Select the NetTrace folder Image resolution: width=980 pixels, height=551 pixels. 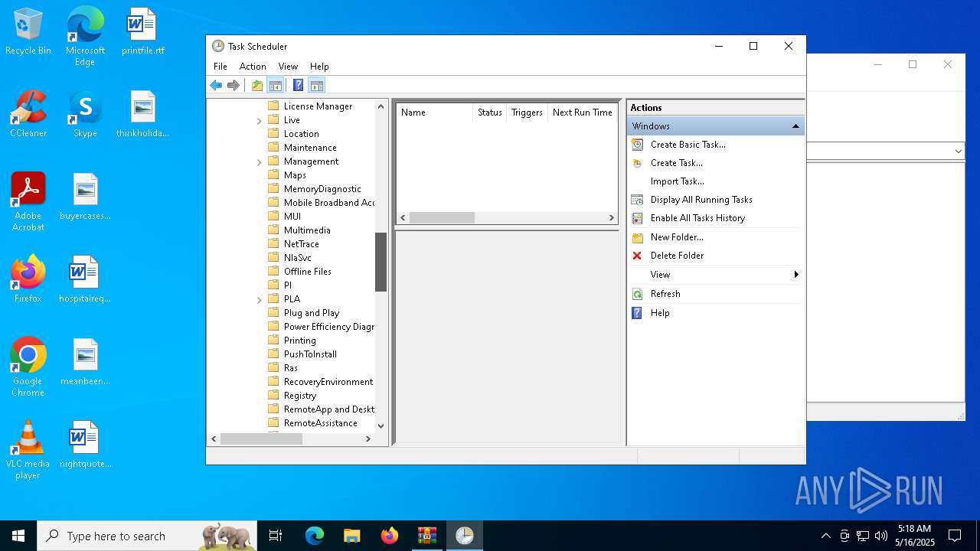301,244
